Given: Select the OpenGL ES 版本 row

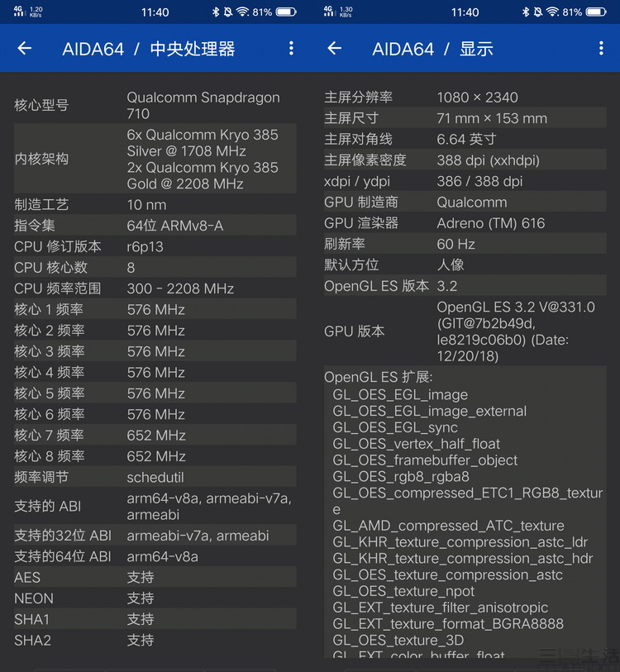Looking at the screenshot, I should [x=465, y=286].
